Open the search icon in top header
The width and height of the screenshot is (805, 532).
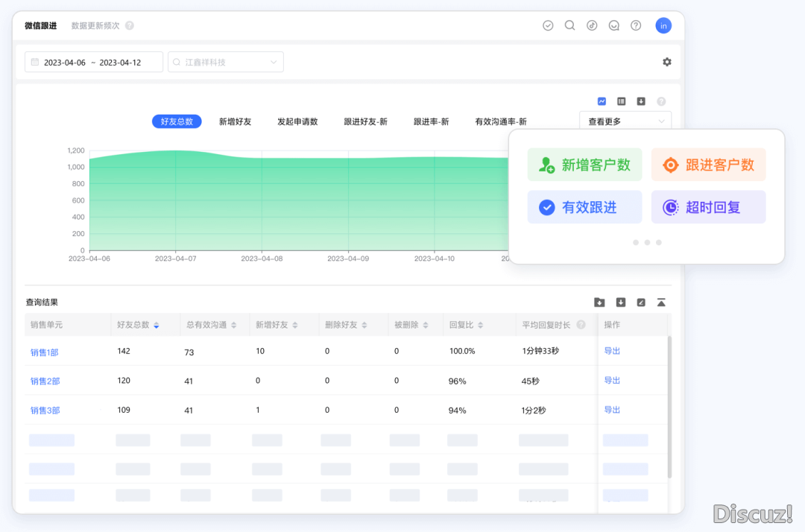click(570, 25)
